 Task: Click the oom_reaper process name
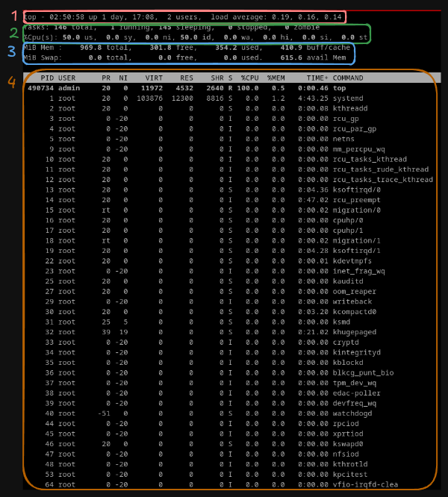click(355, 291)
